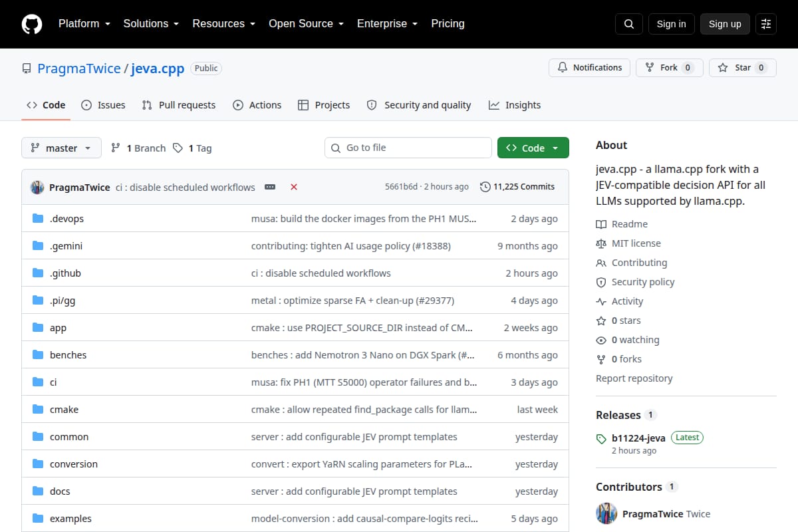Click the commits history clock icon

pyautogui.click(x=485, y=188)
